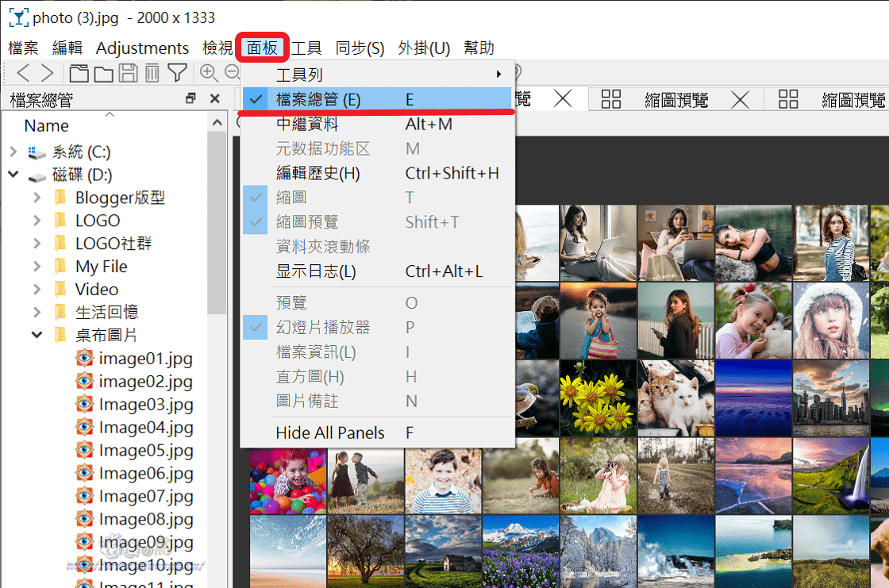Go forward with the next arrow icon
The width and height of the screenshot is (889, 588).
pyautogui.click(x=48, y=72)
